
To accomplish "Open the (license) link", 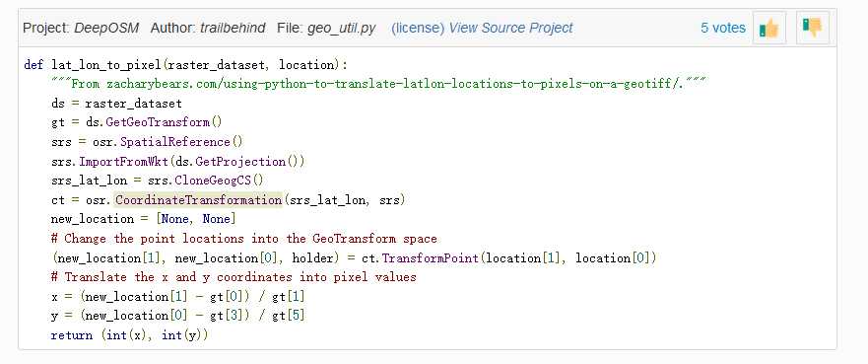I will [x=418, y=28].
